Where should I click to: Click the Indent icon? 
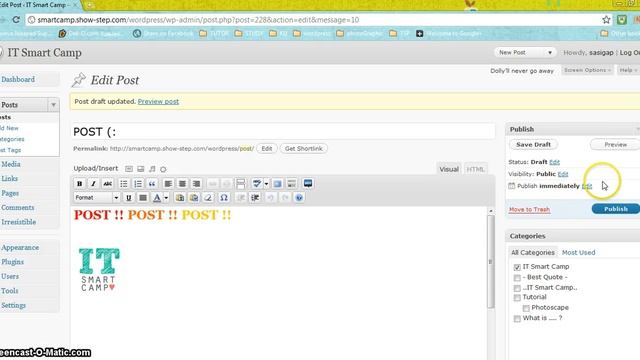coord(255,198)
